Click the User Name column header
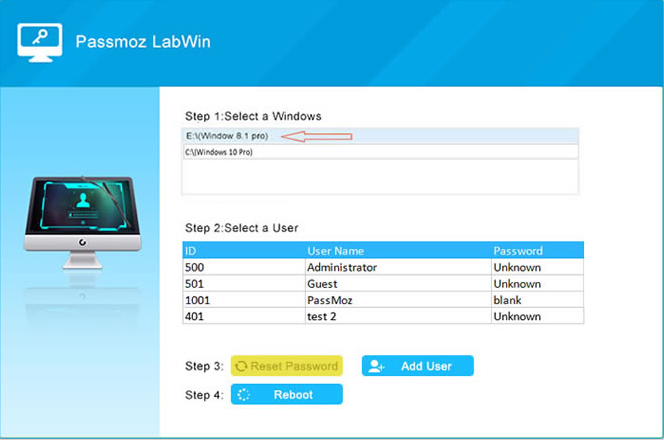The height and width of the screenshot is (440, 664). click(398, 251)
